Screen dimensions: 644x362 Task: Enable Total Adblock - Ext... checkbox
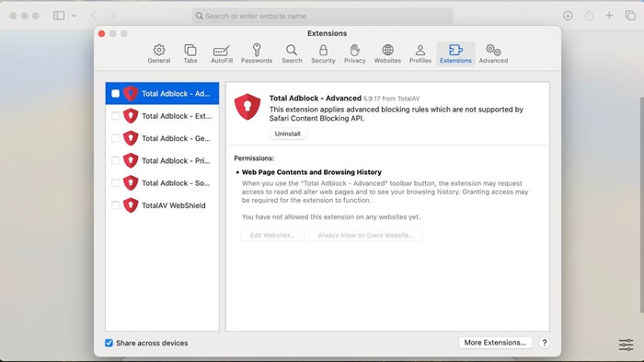tap(115, 116)
